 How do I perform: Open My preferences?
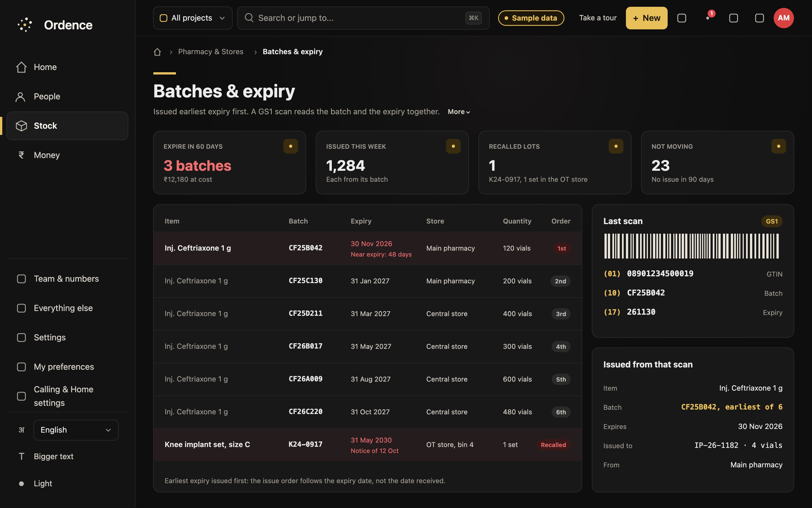(x=67, y=367)
